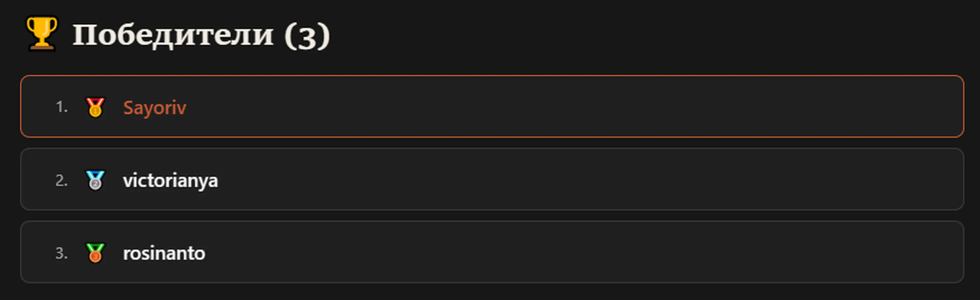Click the silver second-place medal icon
The image size is (980, 300).
click(x=95, y=180)
